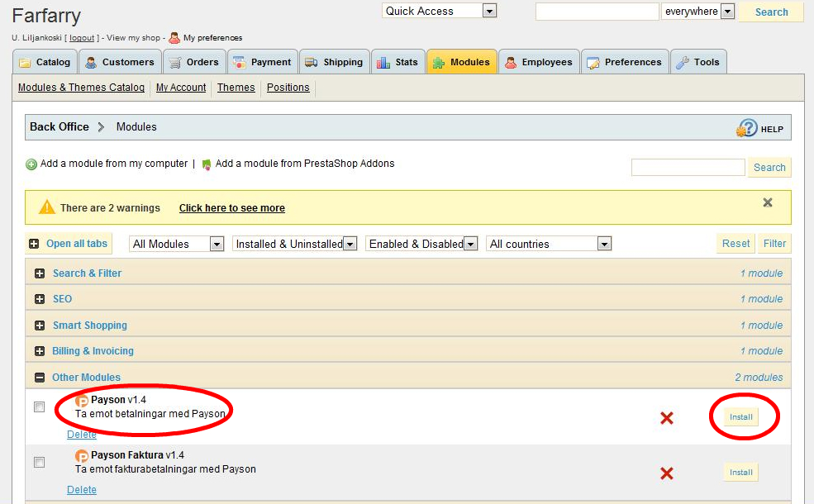This screenshot has height=504, width=814.
Task: Click the Farfarry shop title
Action: [x=46, y=16]
